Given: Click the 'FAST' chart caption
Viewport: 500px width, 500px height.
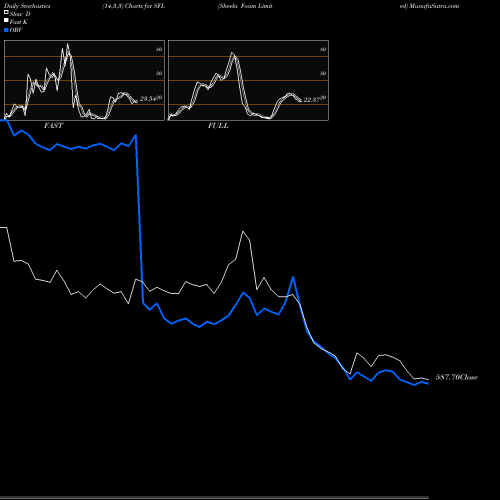Looking at the screenshot, I should (53, 126).
